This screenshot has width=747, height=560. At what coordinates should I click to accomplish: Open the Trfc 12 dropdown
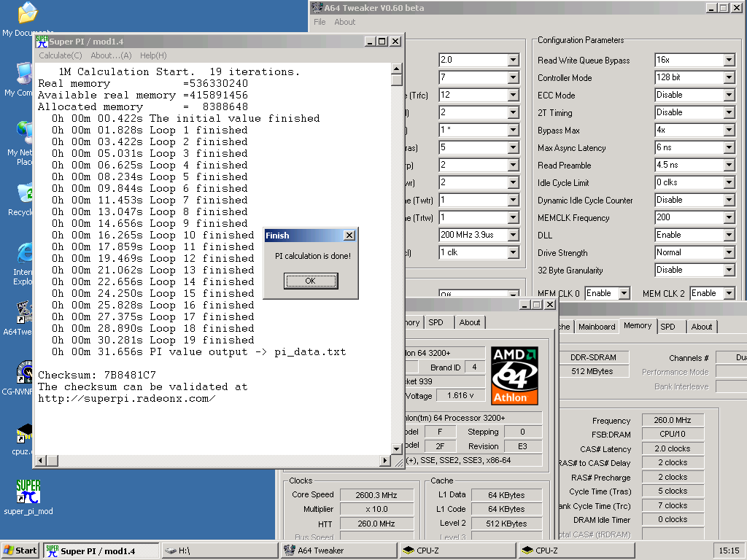[513, 96]
